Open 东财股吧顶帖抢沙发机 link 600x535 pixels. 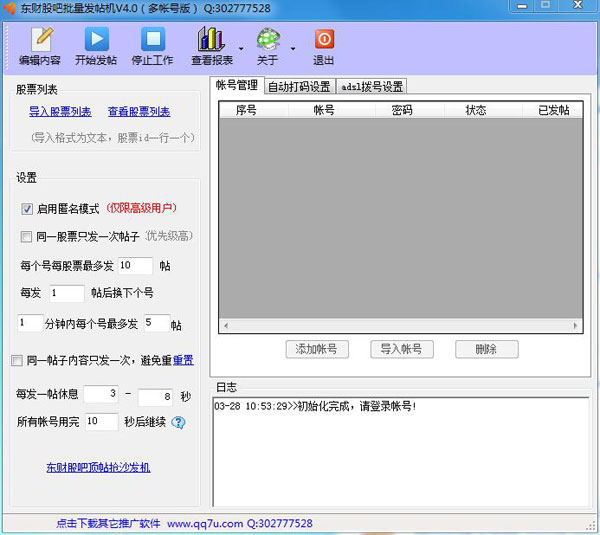coord(98,467)
